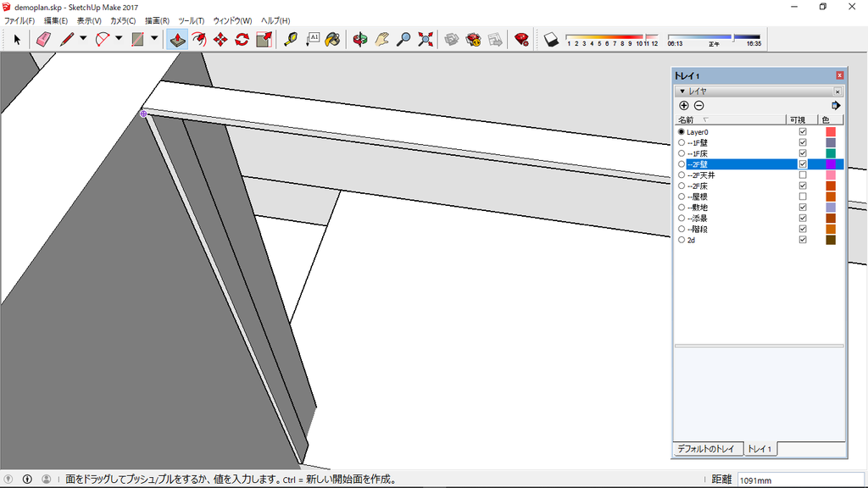Open the Paint Bucket tool
Screen dimensions: 868x488
332,39
